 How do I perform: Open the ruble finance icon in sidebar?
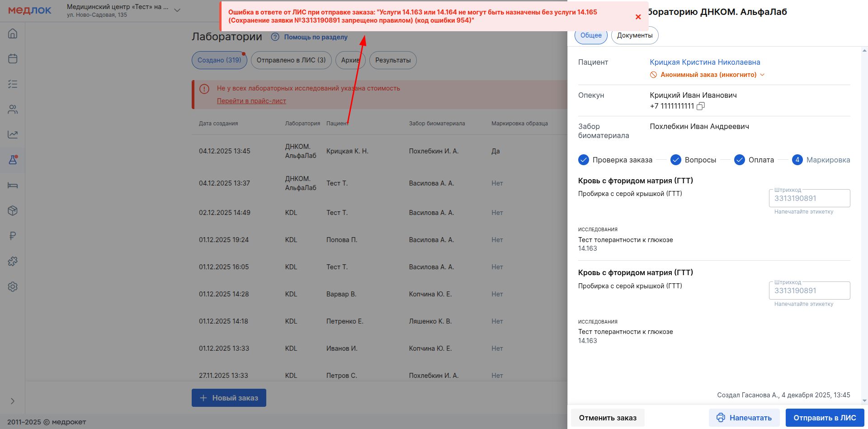13,236
